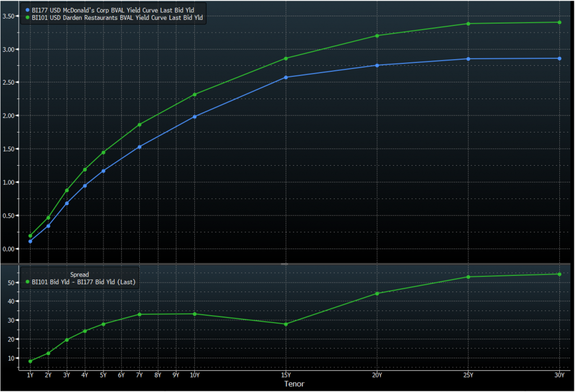The height and width of the screenshot is (392, 575).
Task: Click the 3.50 yield axis label
Action: (10, 16)
